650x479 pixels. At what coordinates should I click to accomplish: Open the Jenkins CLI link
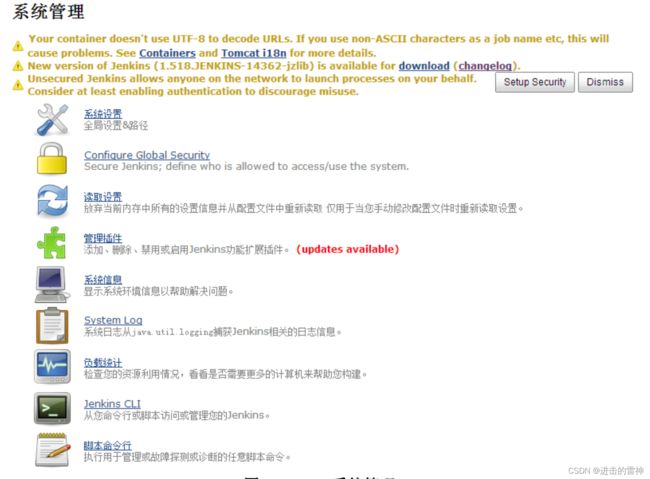(x=112, y=404)
